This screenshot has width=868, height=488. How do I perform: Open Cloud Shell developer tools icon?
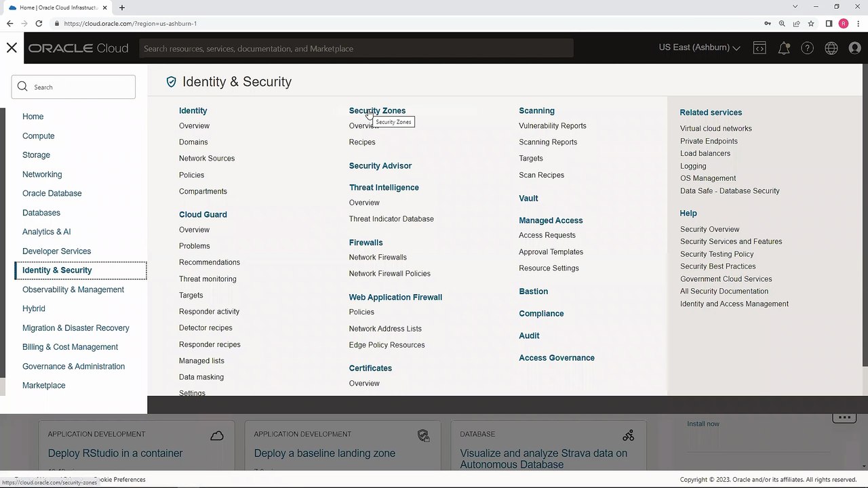pos(759,48)
